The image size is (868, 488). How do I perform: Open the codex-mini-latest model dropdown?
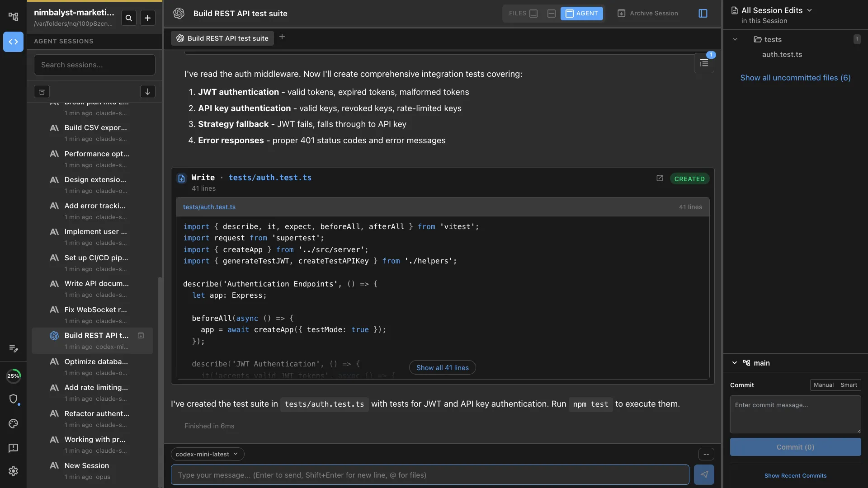[207, 454]
